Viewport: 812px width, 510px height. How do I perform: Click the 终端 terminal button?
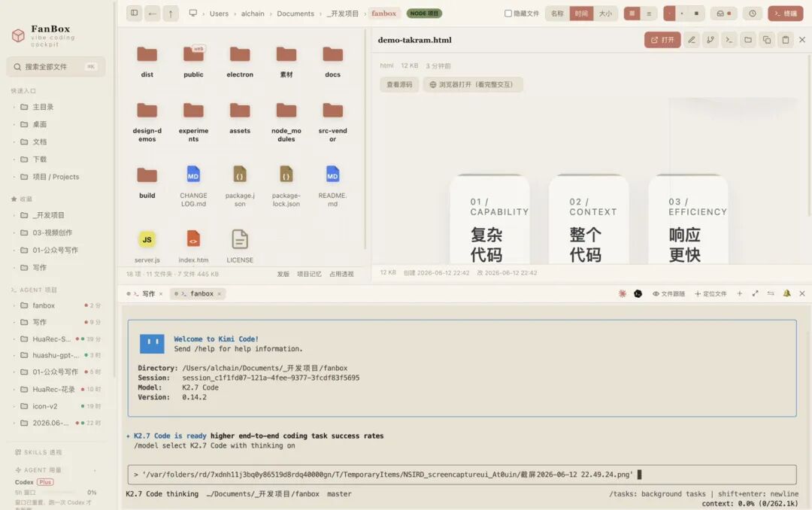pos(786,14)
